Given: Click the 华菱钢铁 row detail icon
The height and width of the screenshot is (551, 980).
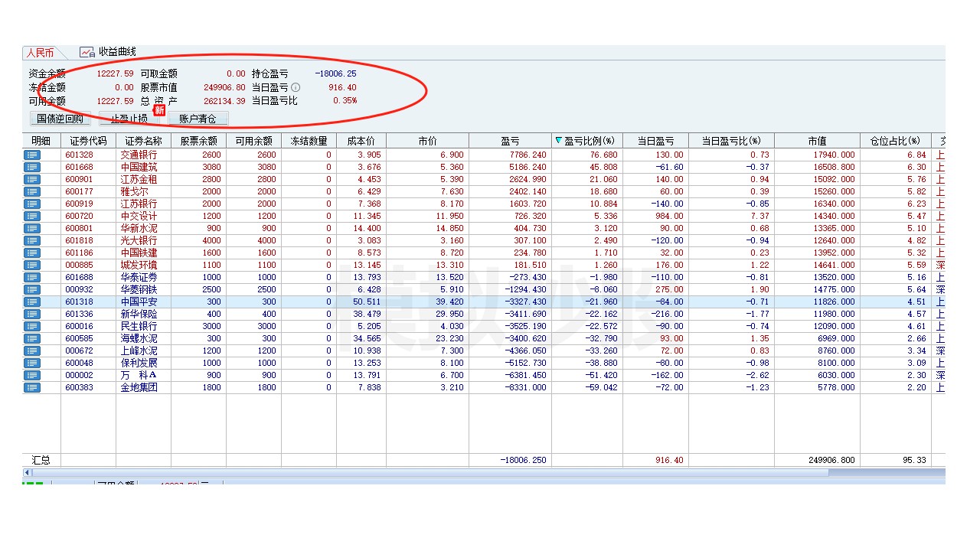Looking at the screenshot, I should pos(32,289).
